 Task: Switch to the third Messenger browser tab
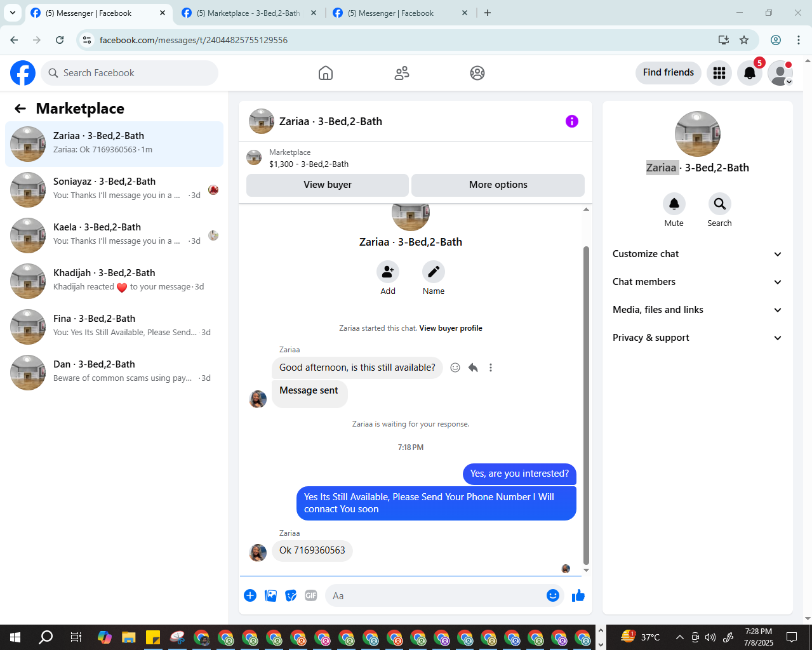point(400,13)
